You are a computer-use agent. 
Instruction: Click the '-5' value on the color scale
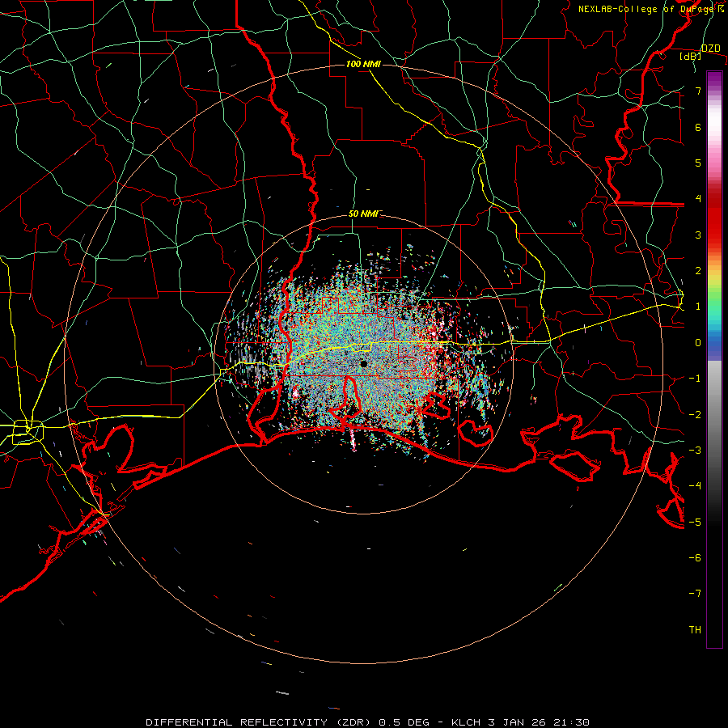tap(695, 522)
